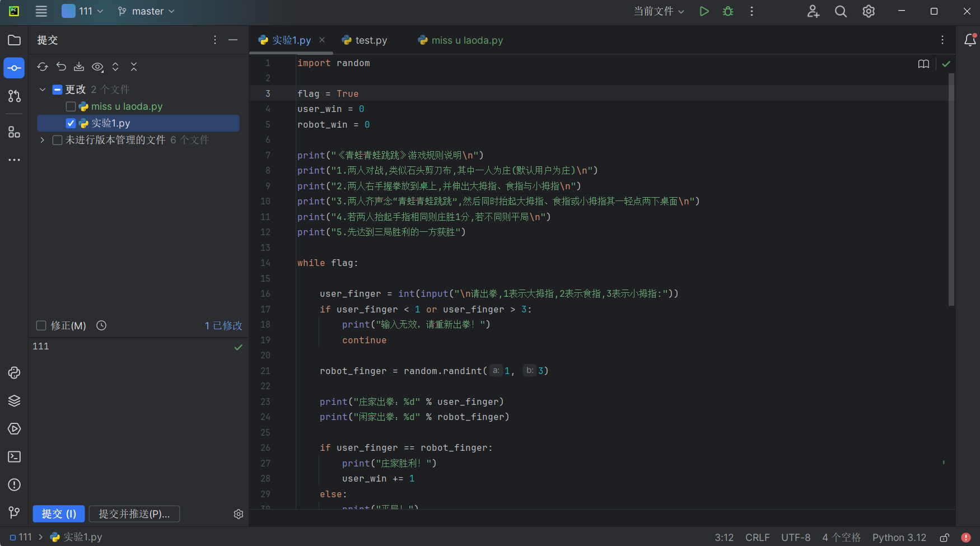Open the Python Console tool window
The image size is (980, 546).
[14, 373]
